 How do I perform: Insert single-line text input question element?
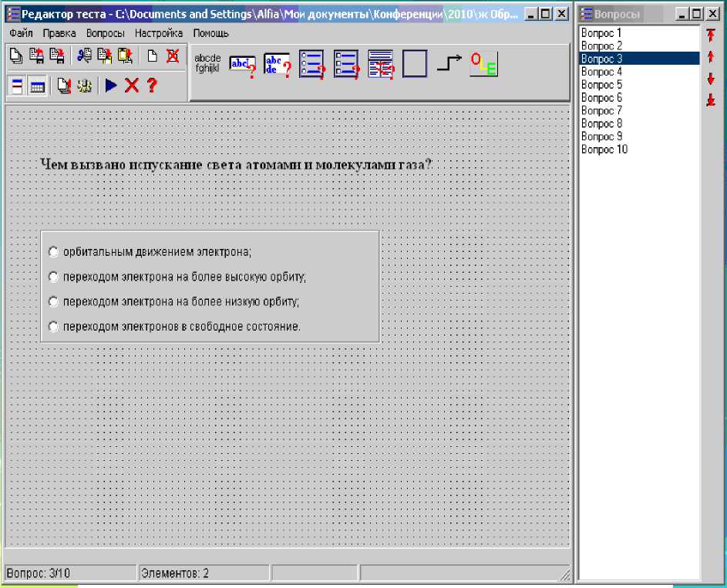click(x=243, y=66)
